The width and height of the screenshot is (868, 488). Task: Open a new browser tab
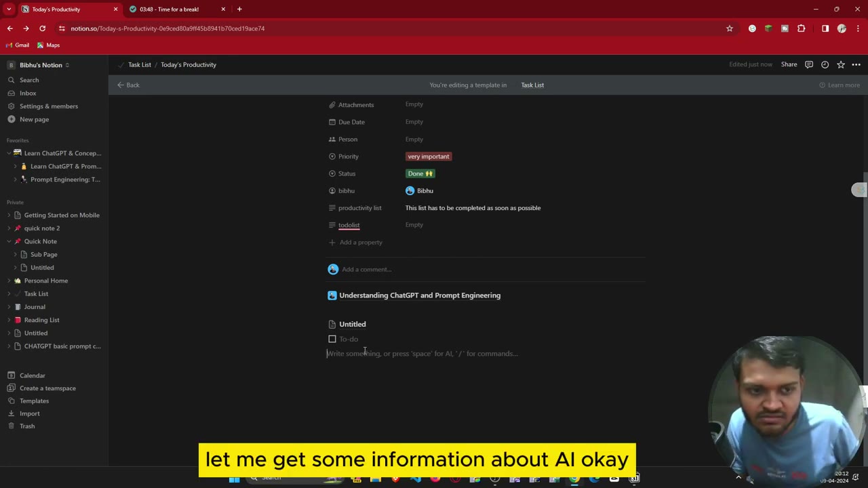point(239,9)
